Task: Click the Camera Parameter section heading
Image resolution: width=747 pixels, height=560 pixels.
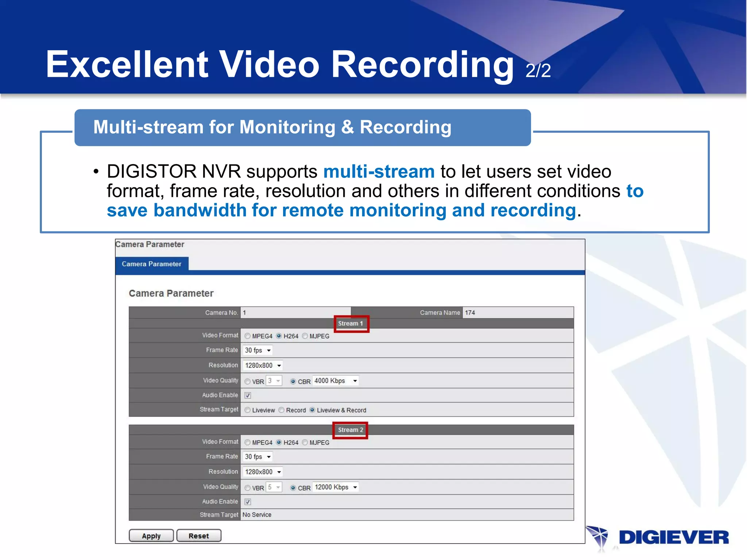Action: pyautogui.click(x=171, y=293)
